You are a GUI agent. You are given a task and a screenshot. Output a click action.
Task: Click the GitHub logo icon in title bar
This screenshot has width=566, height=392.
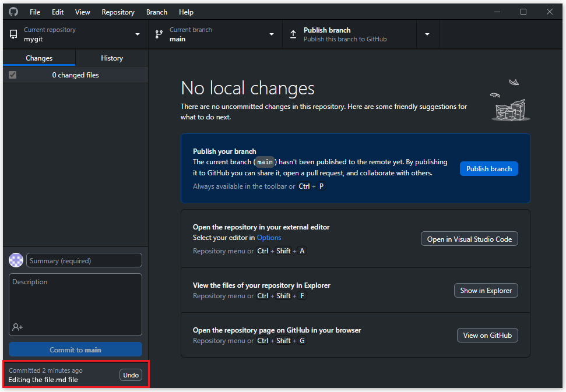[x=13, y=12]
